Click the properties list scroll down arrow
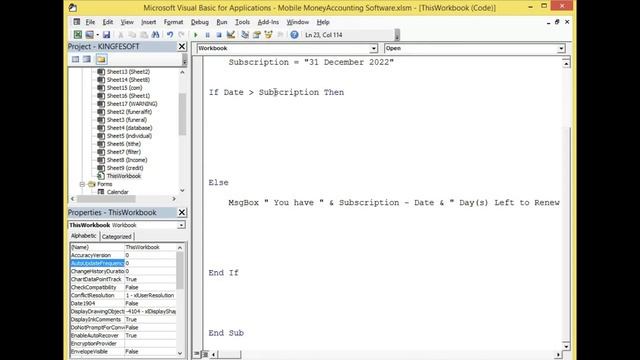This screenshot has width=640, height=360. point(180,353)
